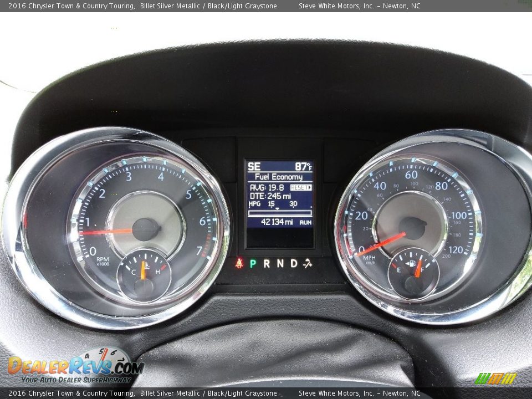Image resolution: width=532 pixels, height=399 pixels.
Task: Click the 'F' full mark on fuel gauge
Action: [x=422, y=270]
